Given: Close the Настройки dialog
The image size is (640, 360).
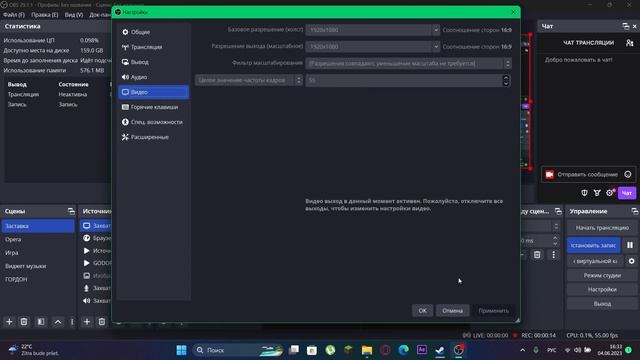Looking at the screenshot, I should click(x=513, y=12).
